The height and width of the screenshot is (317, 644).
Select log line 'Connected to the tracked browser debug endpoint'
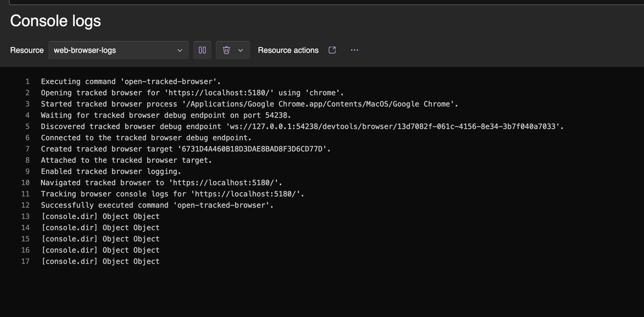click(147, 138)
